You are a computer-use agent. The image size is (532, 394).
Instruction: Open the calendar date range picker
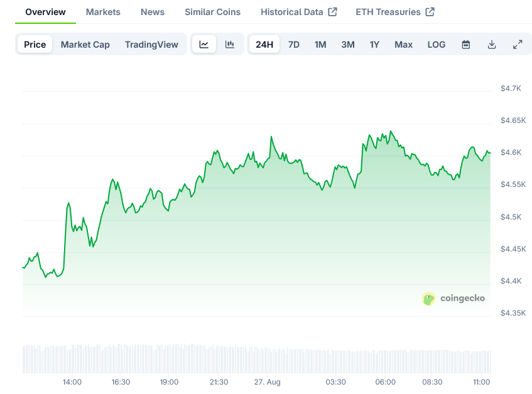coord(466,45)
